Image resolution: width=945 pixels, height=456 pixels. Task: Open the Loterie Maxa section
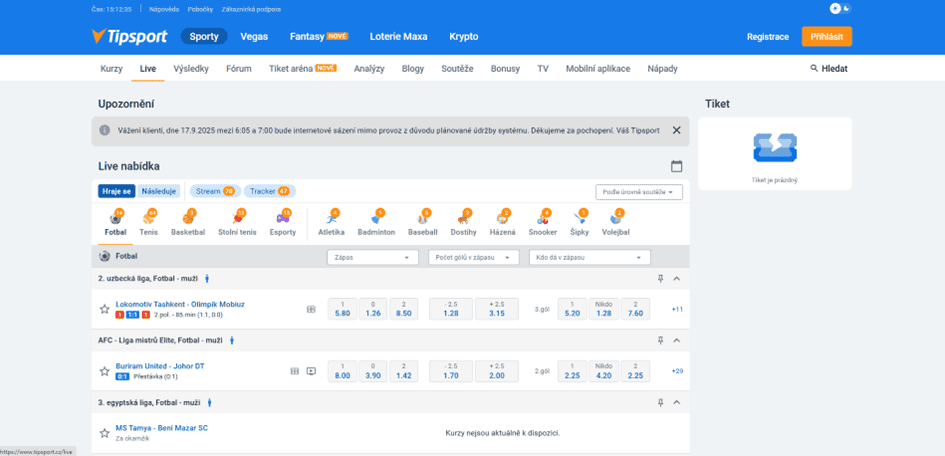pyautogui.click(x=398, y=36)
